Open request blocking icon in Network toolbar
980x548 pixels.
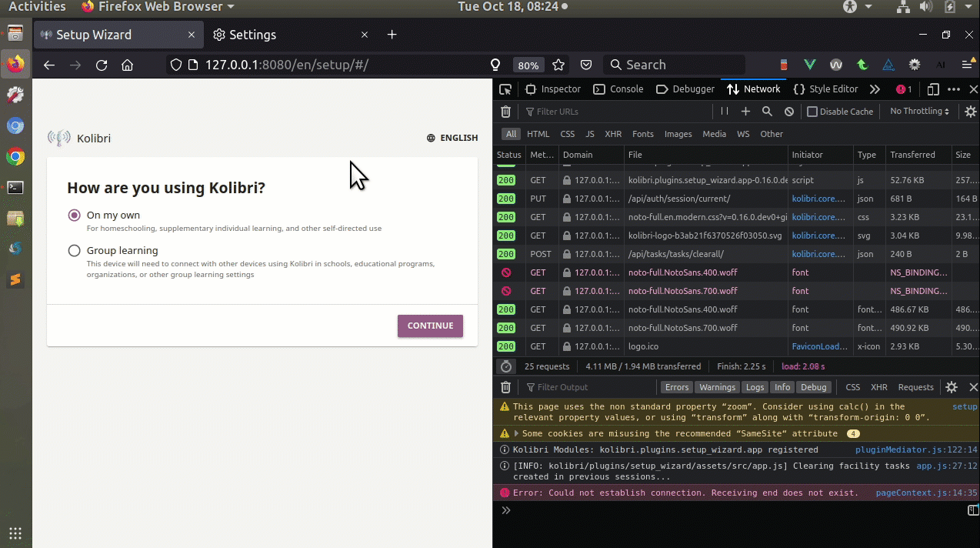coord(788,112)
